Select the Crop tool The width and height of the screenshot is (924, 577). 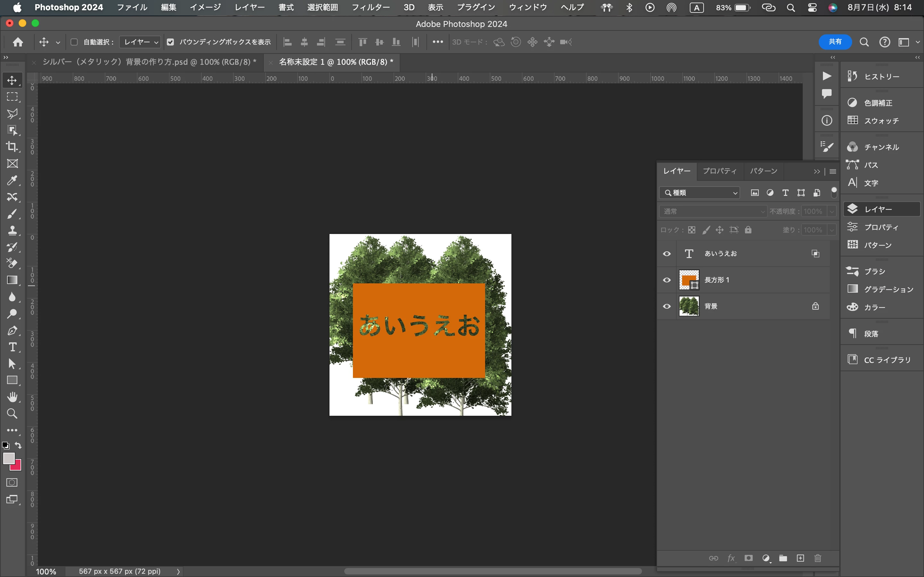[12, 147]
